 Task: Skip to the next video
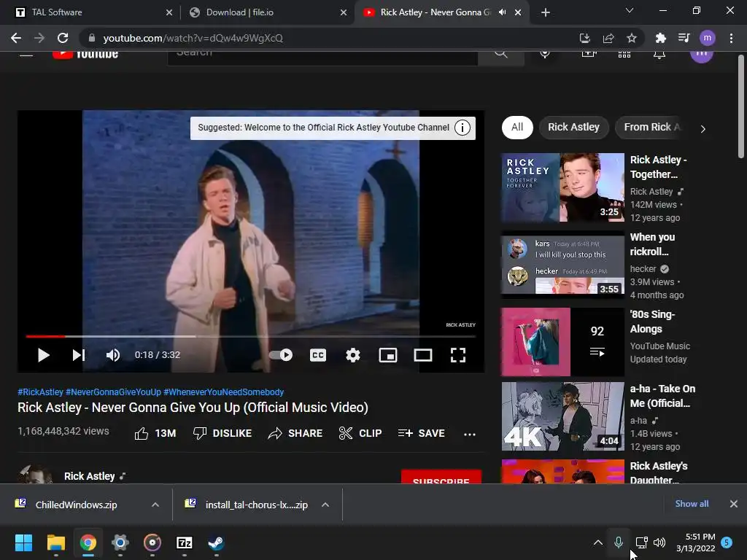tap(79, 355)
